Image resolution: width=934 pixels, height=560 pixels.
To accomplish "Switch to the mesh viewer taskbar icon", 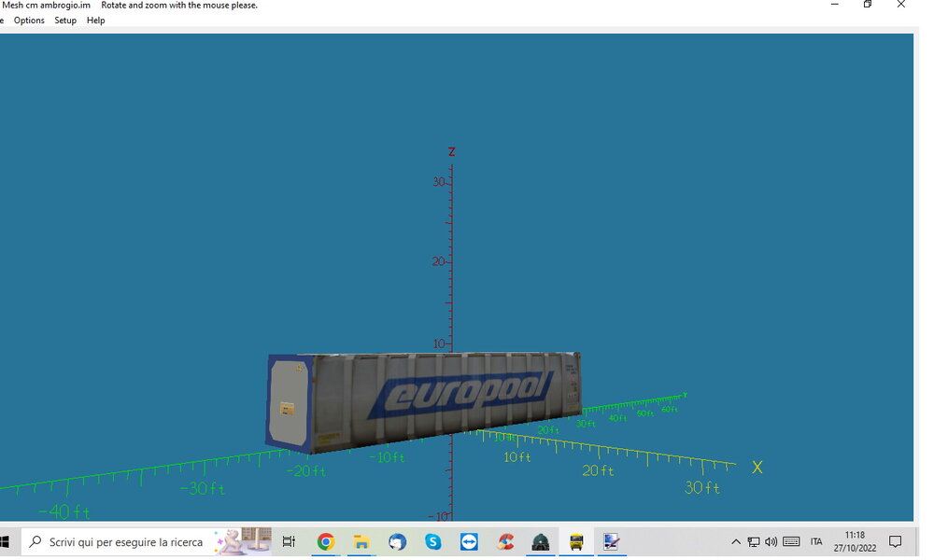I will [611, 541].
